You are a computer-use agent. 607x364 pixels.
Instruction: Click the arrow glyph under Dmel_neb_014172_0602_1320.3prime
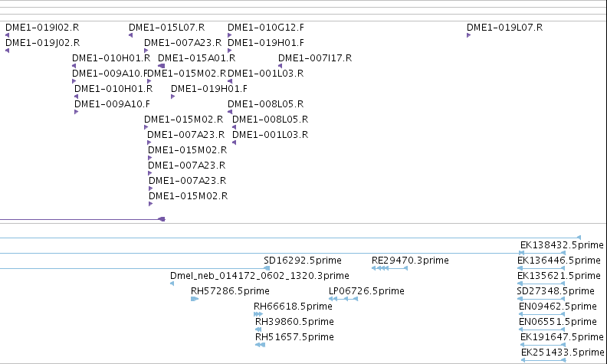tap(172, 284)
